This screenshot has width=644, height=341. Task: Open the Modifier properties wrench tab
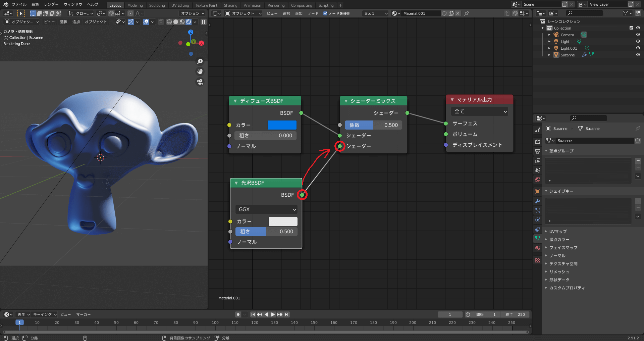(538, 201)
